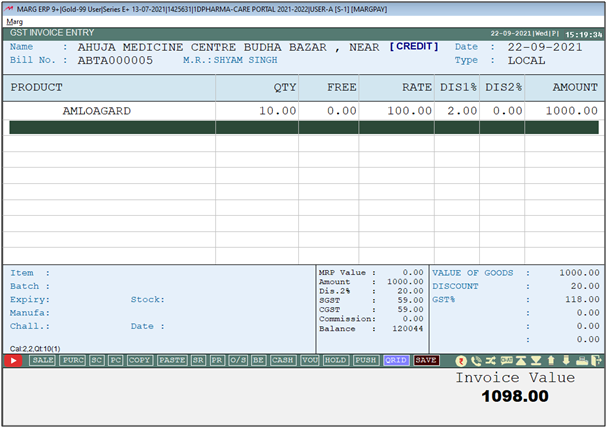Click the VALUE OF GOODS amount
The width and height of the screenshot is (608, 428).
pyautogui.click(x=580, y=273)
